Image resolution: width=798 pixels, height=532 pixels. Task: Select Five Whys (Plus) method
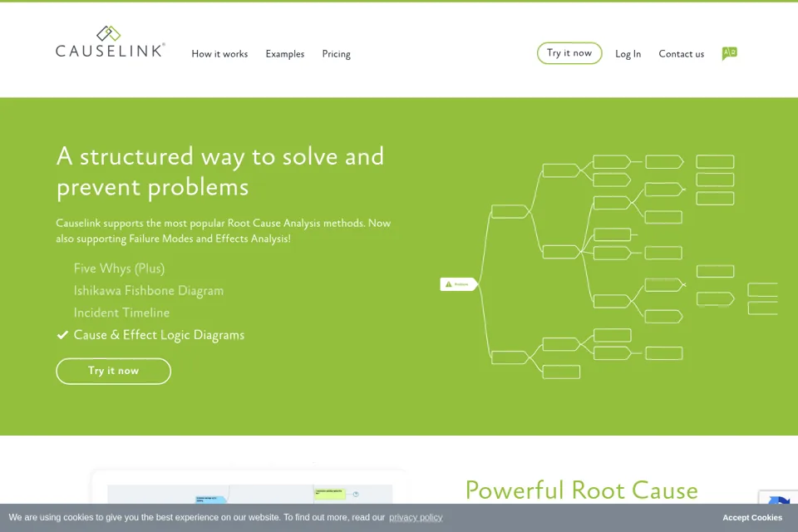(x=119, y=268)
